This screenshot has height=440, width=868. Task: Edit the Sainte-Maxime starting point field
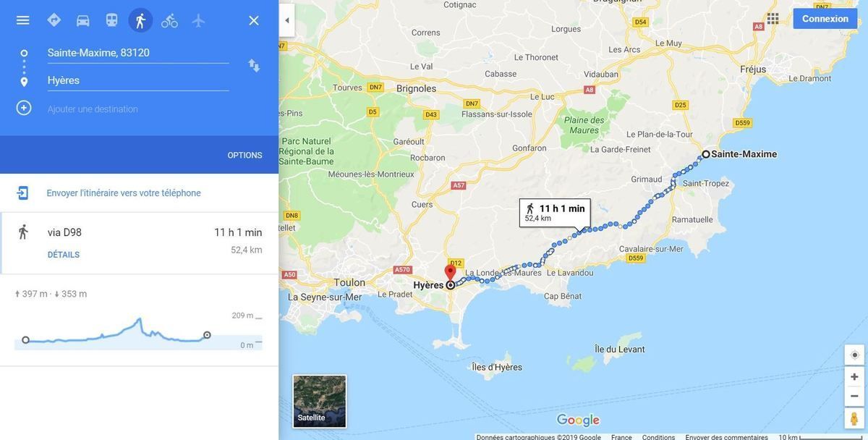coord(138,53)
